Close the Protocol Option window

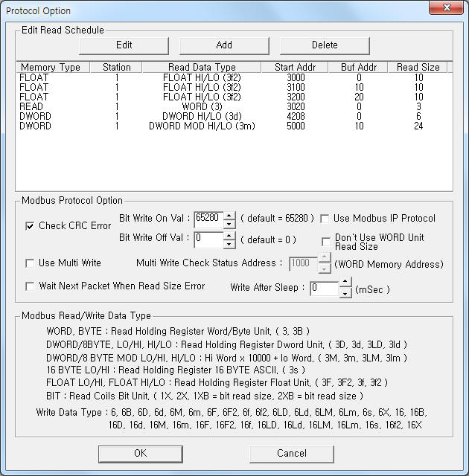click(x=446, y=7)
